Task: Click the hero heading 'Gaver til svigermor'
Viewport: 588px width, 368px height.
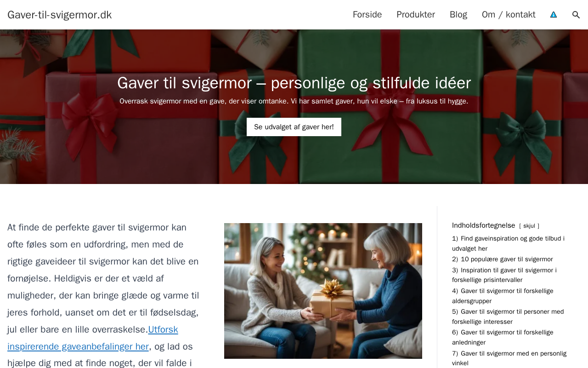Action: [x=294, y=83]
